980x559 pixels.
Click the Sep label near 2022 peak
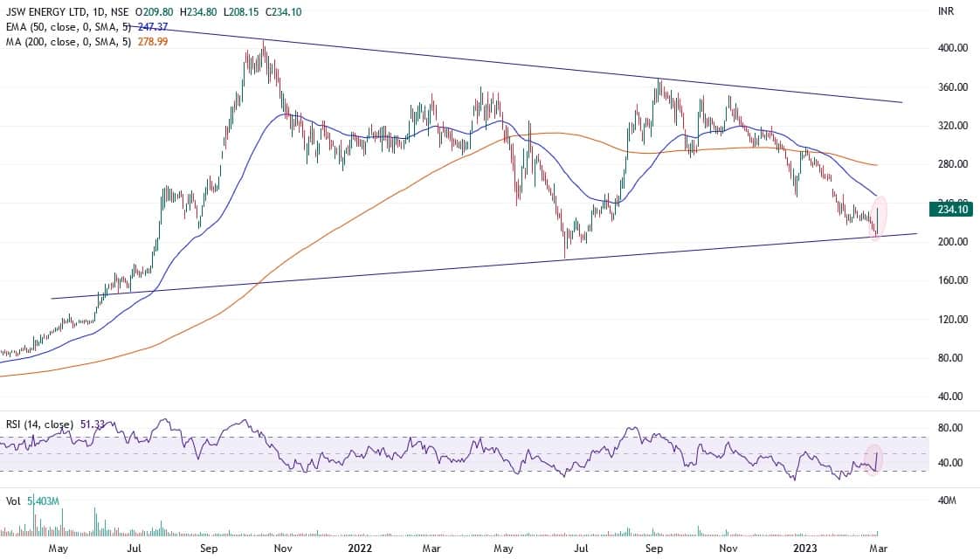click(654, 549)
